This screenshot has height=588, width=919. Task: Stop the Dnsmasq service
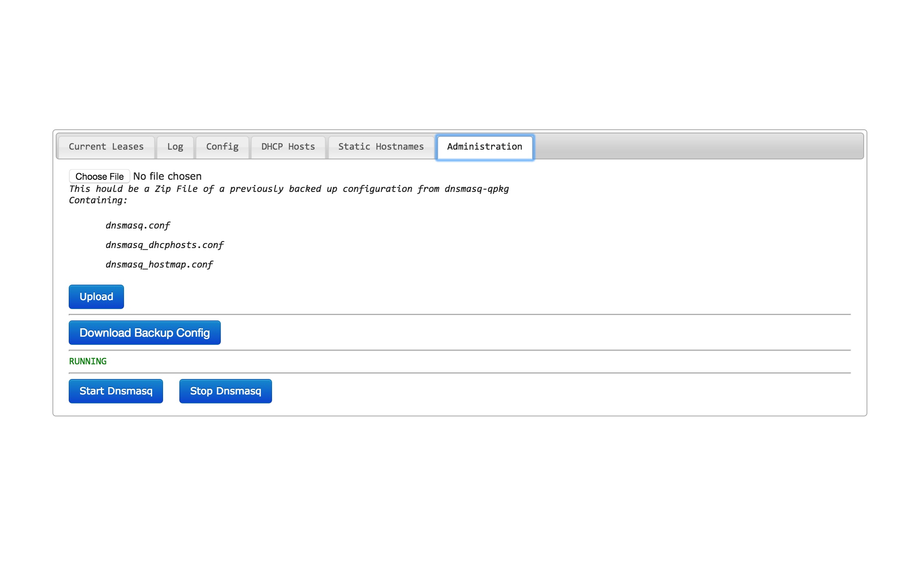[x=225, y=391]
